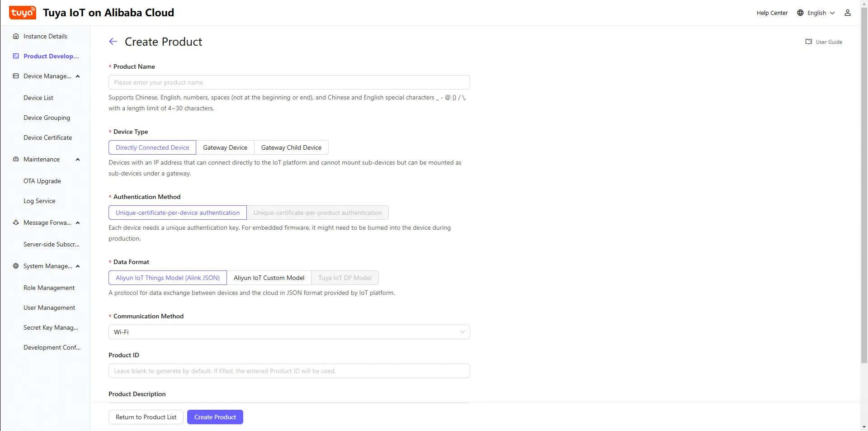
Task: Click the Product Name input field
Action: point(289,82)
